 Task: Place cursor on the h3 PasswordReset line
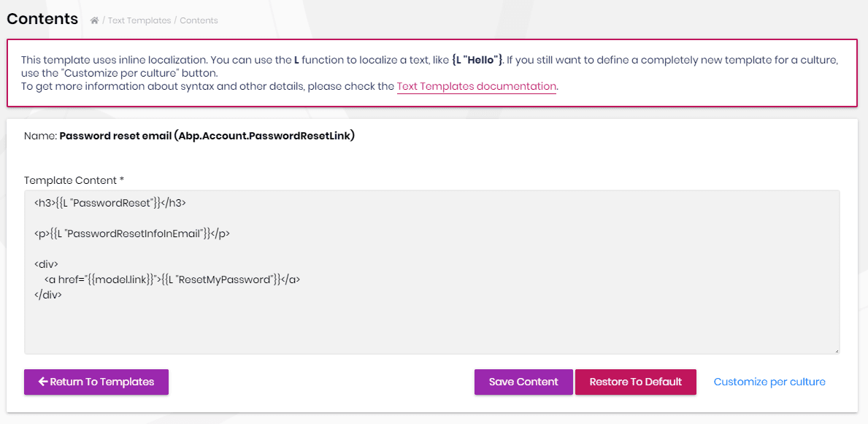(x=115, y=202)
